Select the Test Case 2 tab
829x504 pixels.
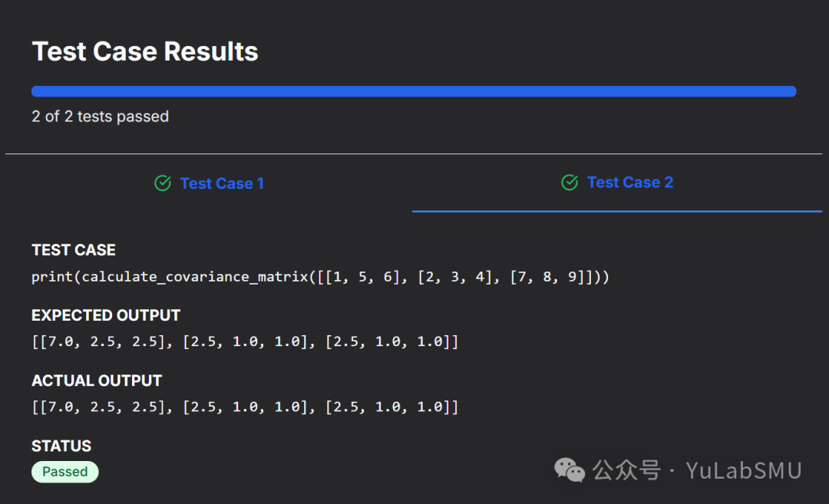point(629,182)
